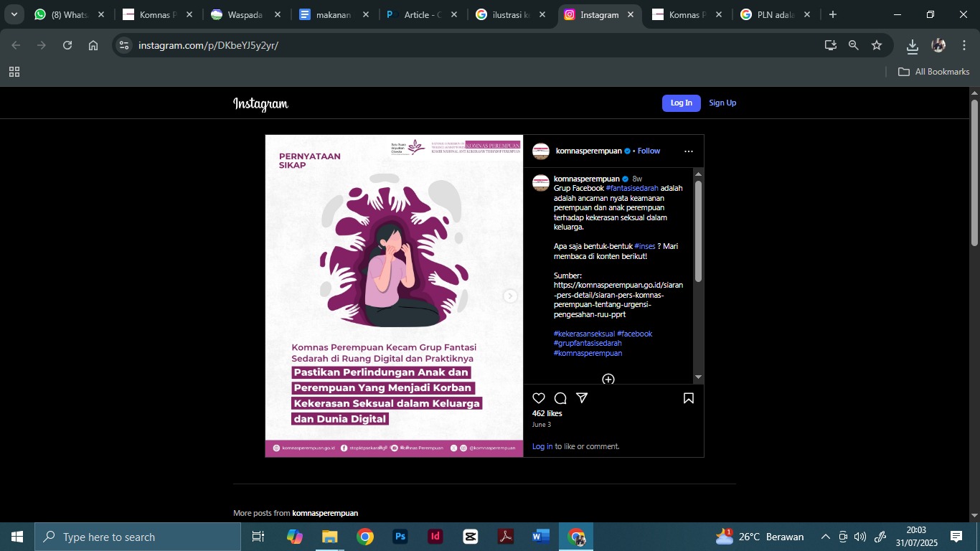Screen dimensions: 980x551
Task: Open Word from taskbar
Action: coord(541,537)
